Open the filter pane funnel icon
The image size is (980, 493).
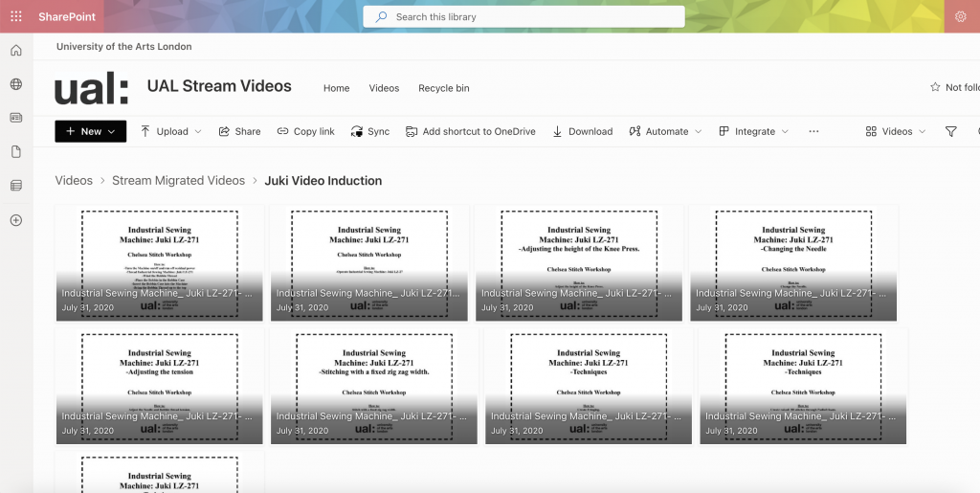(950, 131)
